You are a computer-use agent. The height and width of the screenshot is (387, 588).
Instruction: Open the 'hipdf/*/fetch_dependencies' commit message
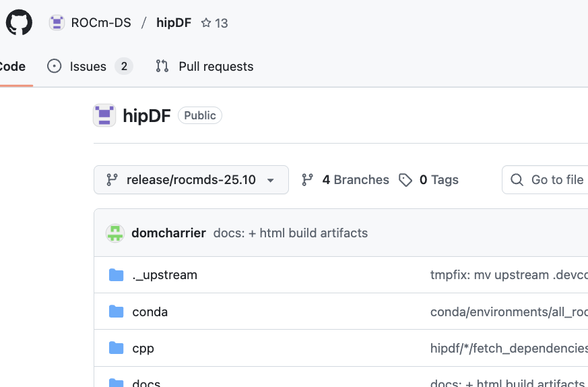(509, 349)
